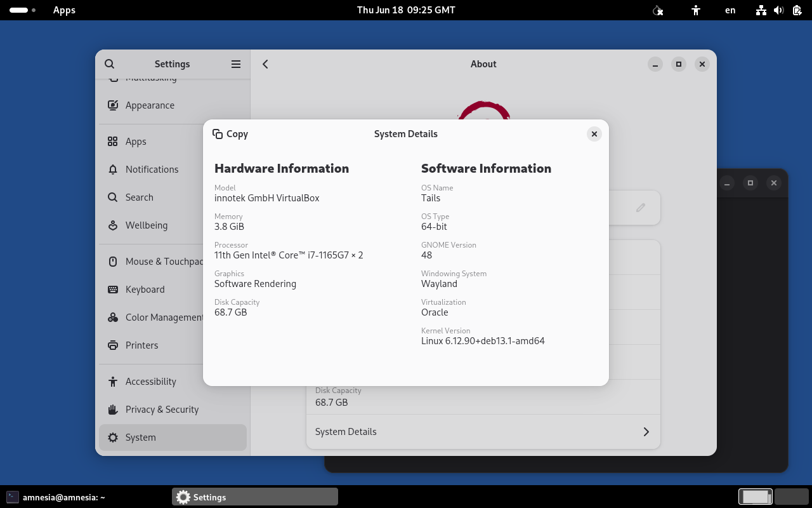Select the Search settings panel

(x=173, y=197)
